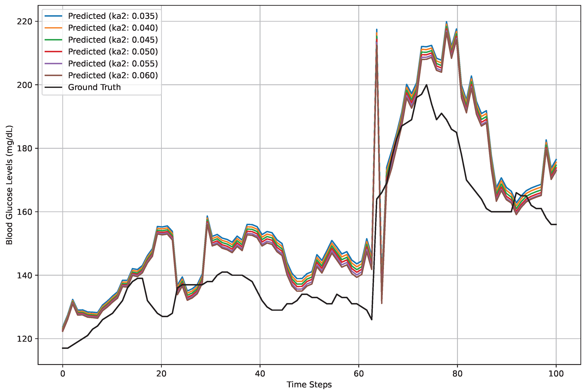Click the 120 y-axis tick label

coord(25,339)
